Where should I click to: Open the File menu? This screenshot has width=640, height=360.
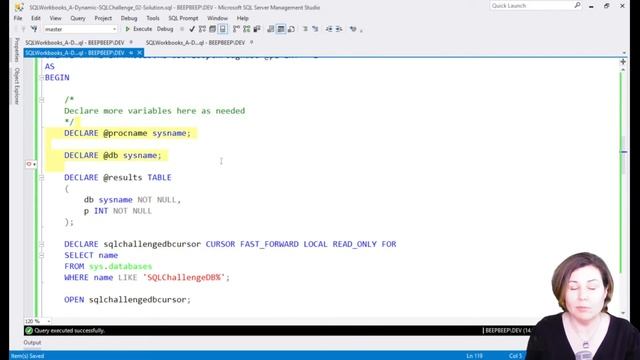tap(18, 18)
